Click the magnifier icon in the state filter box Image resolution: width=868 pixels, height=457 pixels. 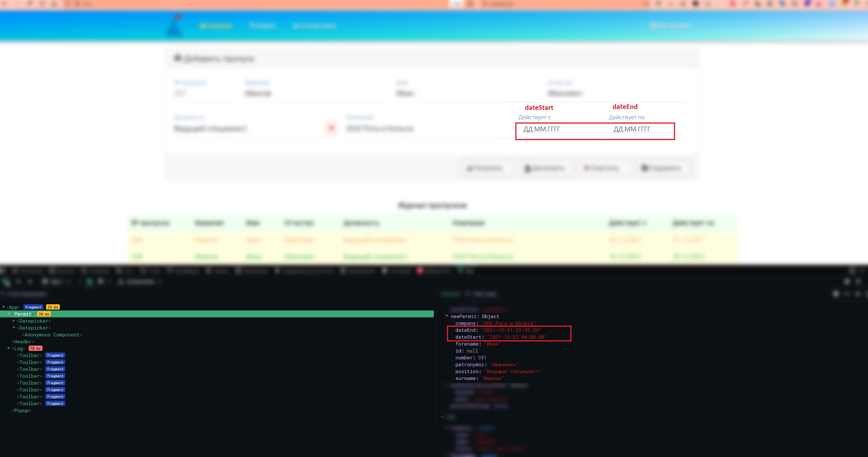click(x=467, y=294)
